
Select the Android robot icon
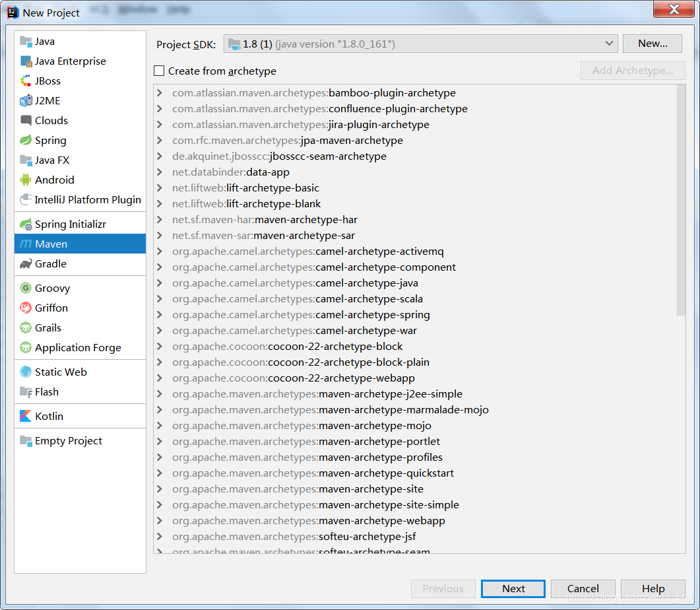pos(26,180)
